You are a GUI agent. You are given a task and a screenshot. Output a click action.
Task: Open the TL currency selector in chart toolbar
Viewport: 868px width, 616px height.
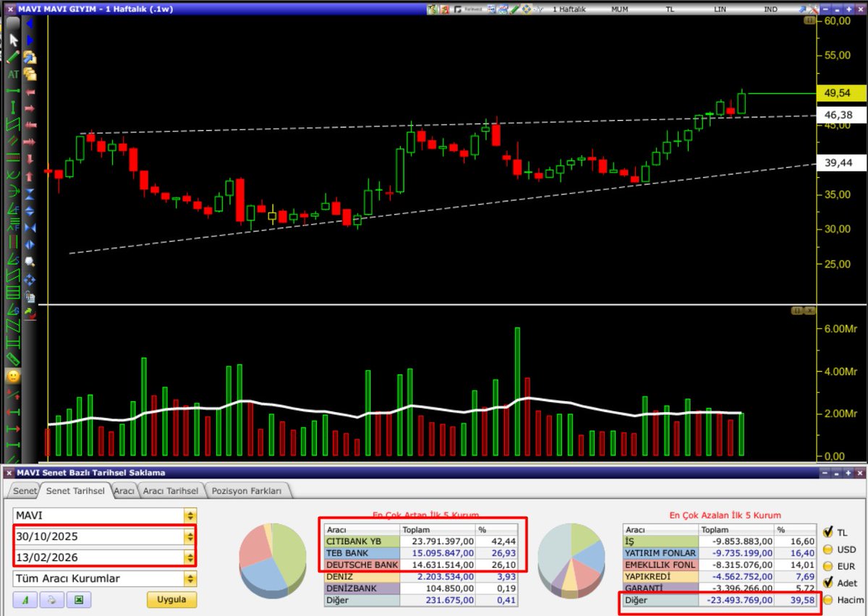coord(670,9)
